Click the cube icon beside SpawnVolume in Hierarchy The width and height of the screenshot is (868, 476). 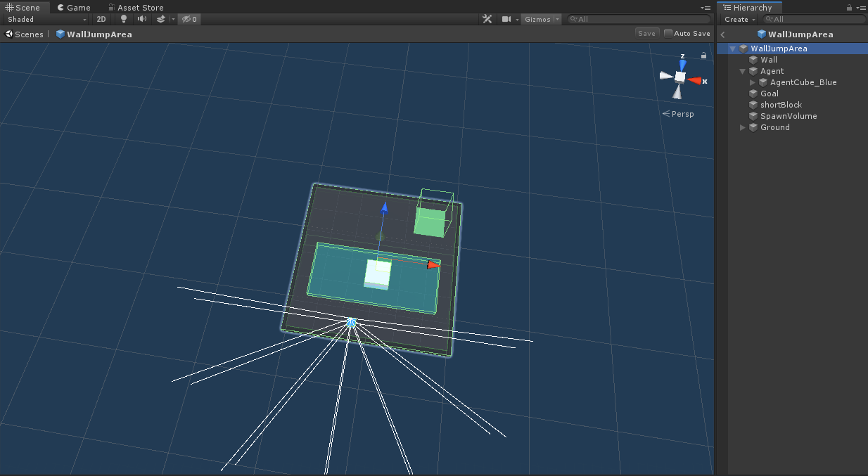753,116
